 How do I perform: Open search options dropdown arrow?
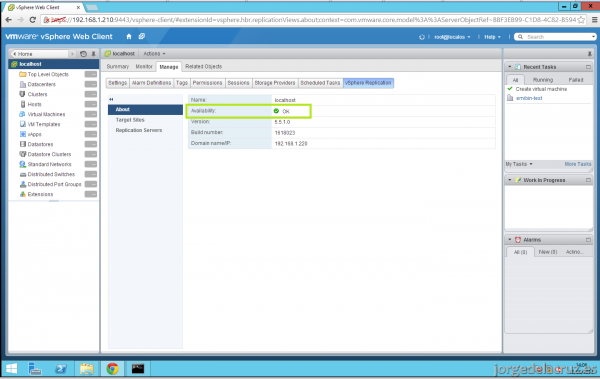593,37
